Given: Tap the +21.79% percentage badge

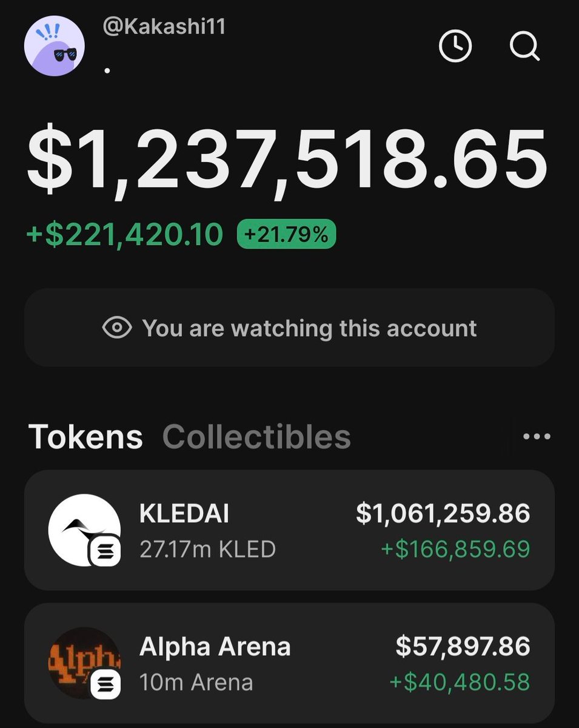Looking at the screenshot, I should point(286,234).
